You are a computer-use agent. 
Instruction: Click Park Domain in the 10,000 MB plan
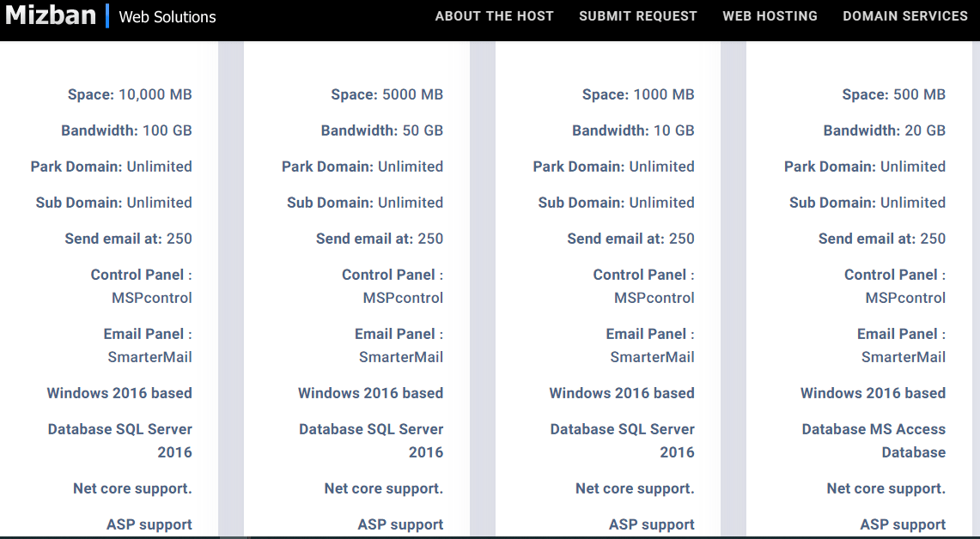point(112,167)
